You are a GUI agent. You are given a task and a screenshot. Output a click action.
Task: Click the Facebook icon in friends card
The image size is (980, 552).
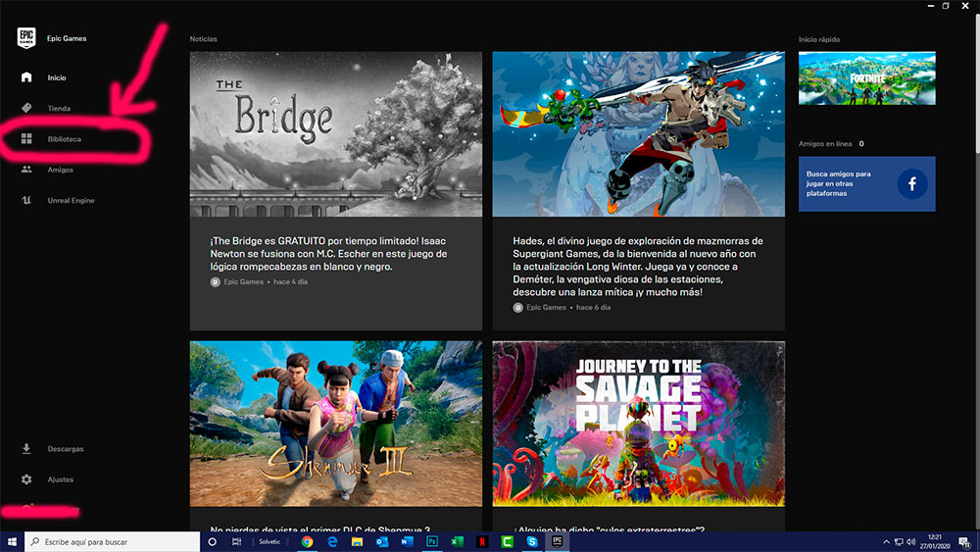[911, 183]
